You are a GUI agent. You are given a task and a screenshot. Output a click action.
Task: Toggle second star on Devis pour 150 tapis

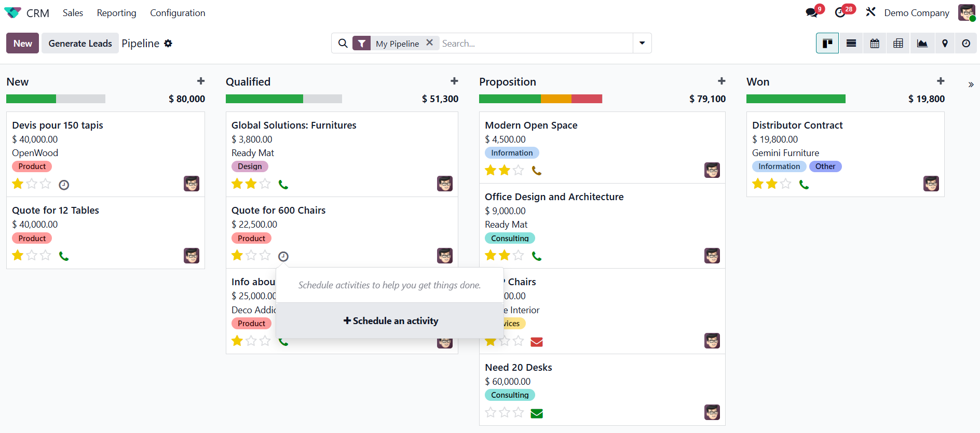coord(32,184)
